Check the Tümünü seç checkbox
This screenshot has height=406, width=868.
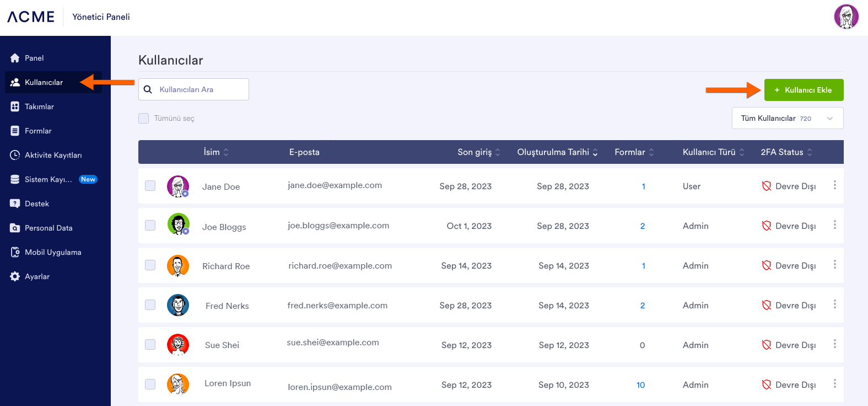click(144, 118)
